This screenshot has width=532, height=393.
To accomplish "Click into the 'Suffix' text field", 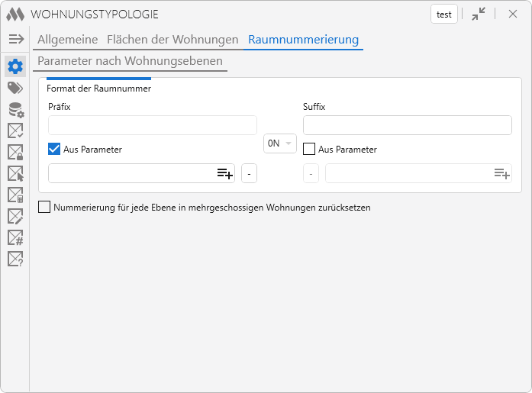I will (407, 125).
